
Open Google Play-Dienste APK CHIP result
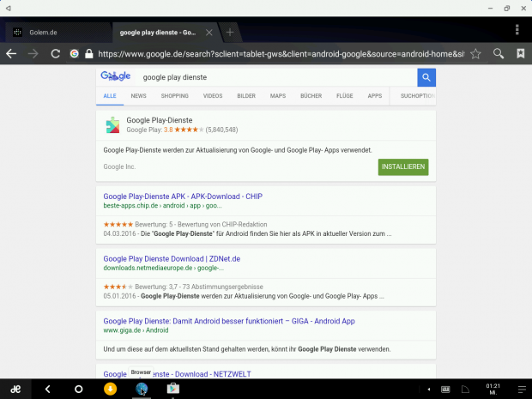pyautogui.click(x=183, y=196)
